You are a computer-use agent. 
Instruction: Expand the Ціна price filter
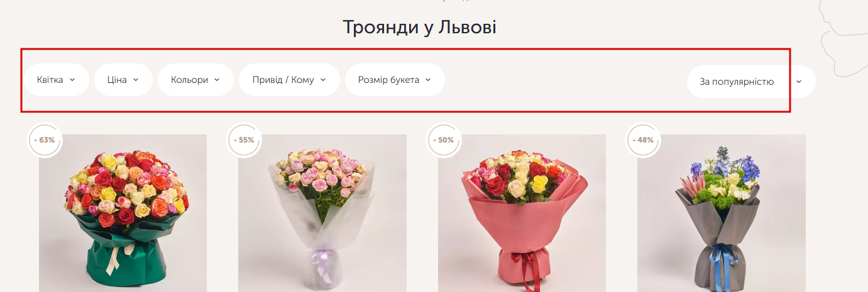(x=123, y=80)
